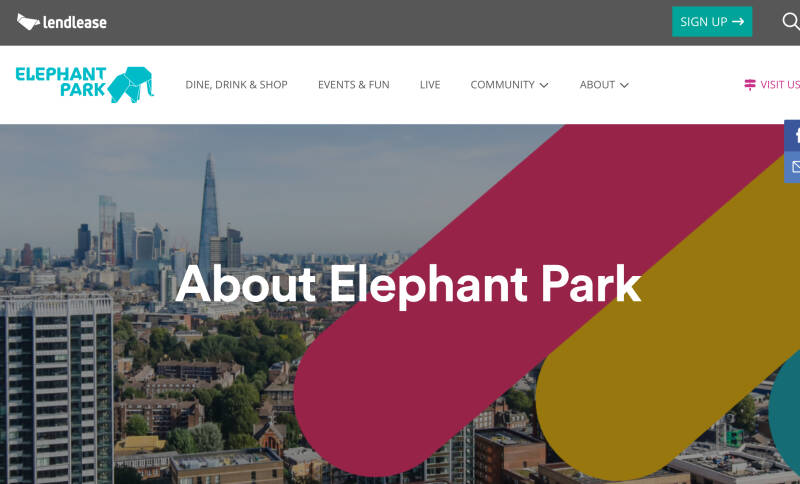The image size is (800, 484).
Task: Click the Lendlease logo
Action: pos(62,22)
